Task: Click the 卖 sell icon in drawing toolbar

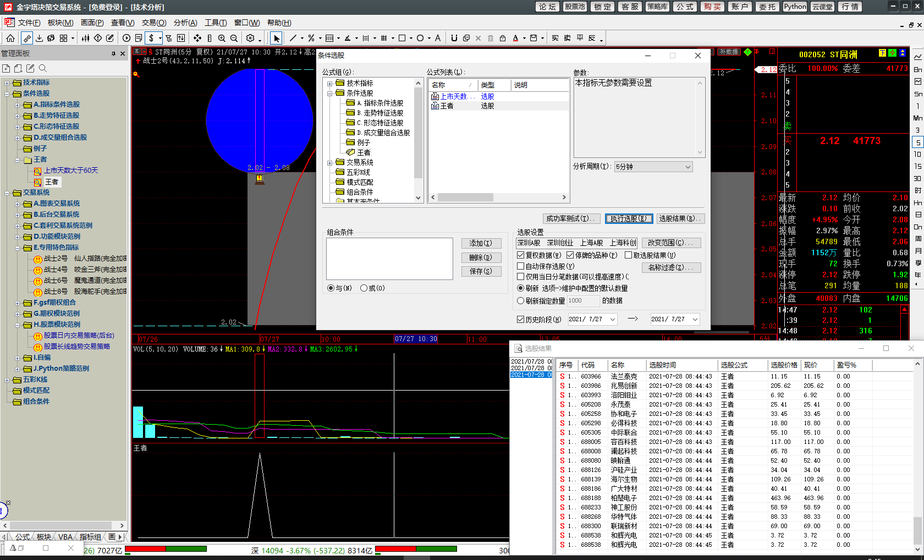Action: 567,38
